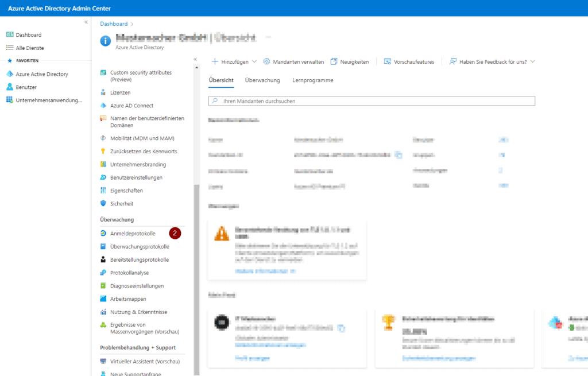Click the Azure Active Directory favorite icon
This screenshot has height=376, width=588.
pyautogui.click(x=10, y=74)
